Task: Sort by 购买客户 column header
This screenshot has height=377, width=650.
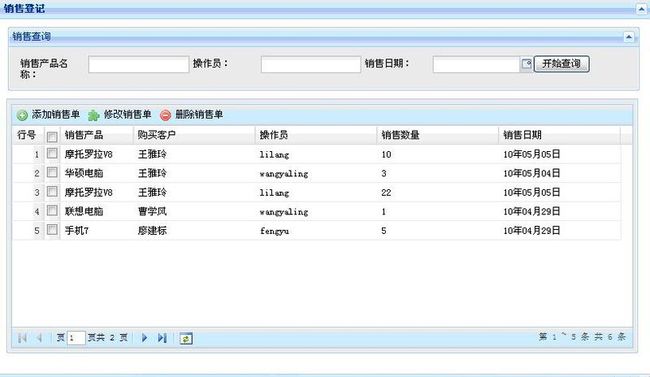Action: pos(194,135)
